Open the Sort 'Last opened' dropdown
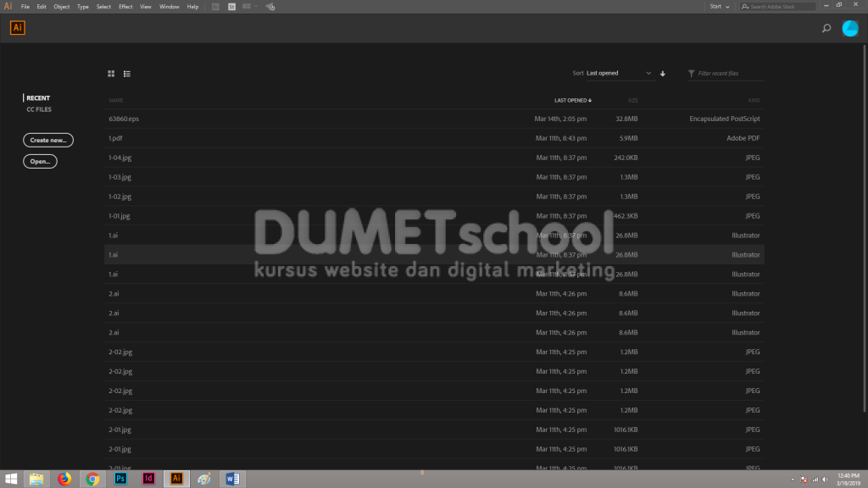 click(x=619, y=73)
